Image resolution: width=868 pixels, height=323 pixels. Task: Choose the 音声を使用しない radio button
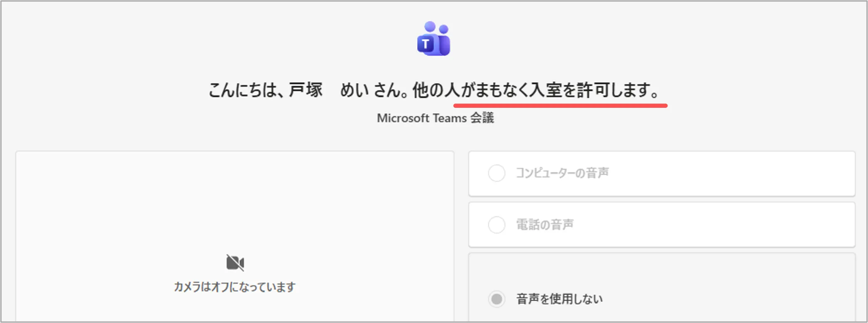(497, 299)
